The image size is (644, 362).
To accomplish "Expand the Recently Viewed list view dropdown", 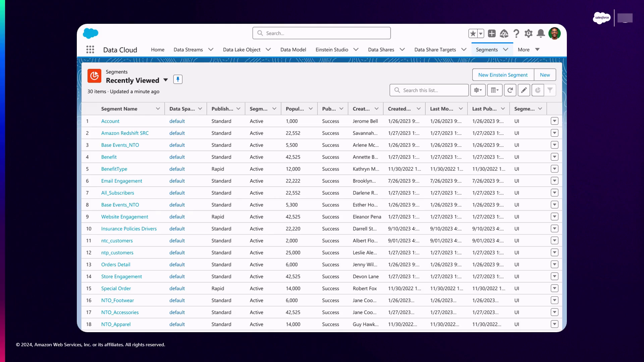I will 165,80.
